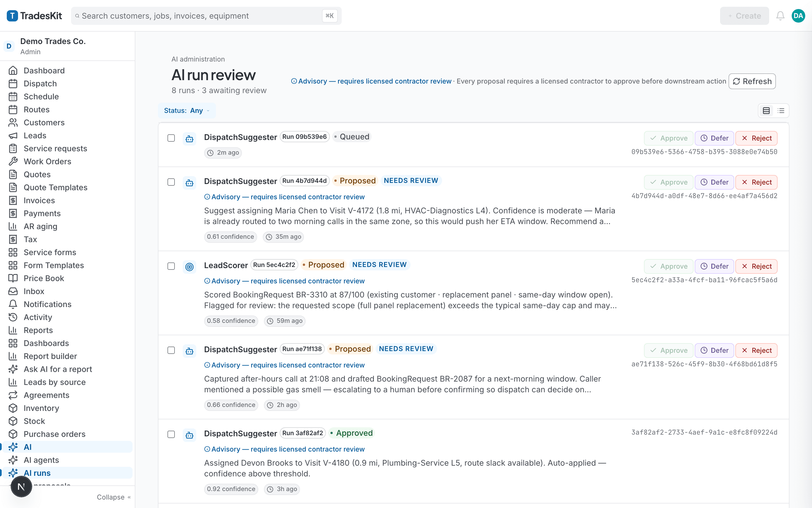Image resolution: width=812 pixels, height=508 pixels.
Task: Collapse the sidebar navigation
Action: (x=113, y=497)
